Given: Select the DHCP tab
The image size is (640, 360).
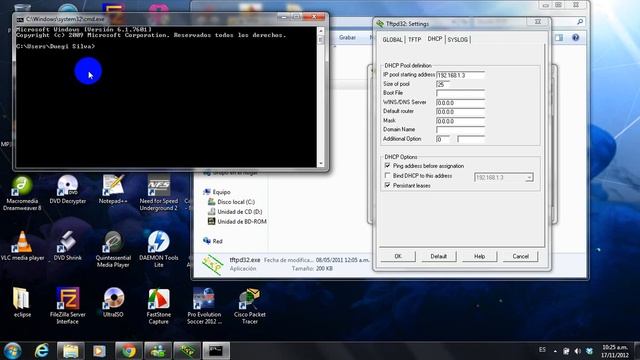Looking at the screenshot, I should tap(435, 39).
